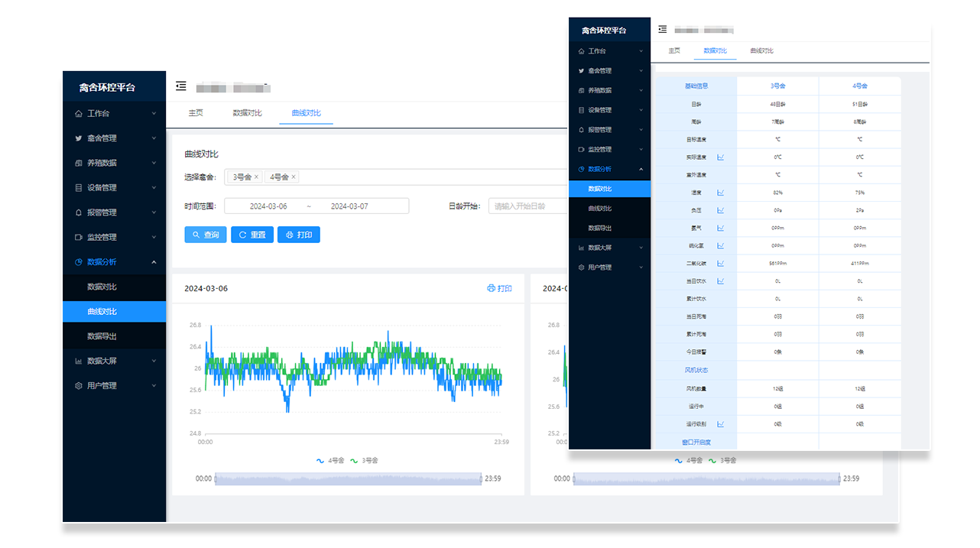Open the 二氧化碳 trend chart icon

click(x=720, y=264)
